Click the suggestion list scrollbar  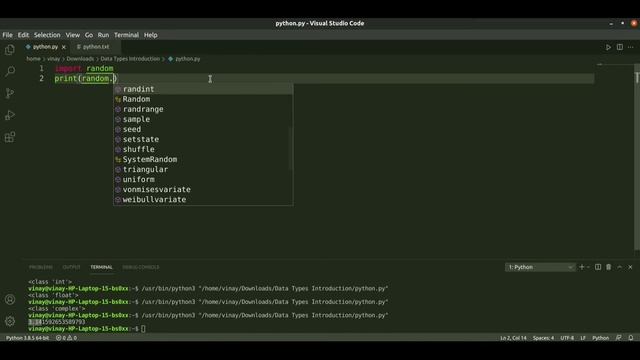pos(291,148)
